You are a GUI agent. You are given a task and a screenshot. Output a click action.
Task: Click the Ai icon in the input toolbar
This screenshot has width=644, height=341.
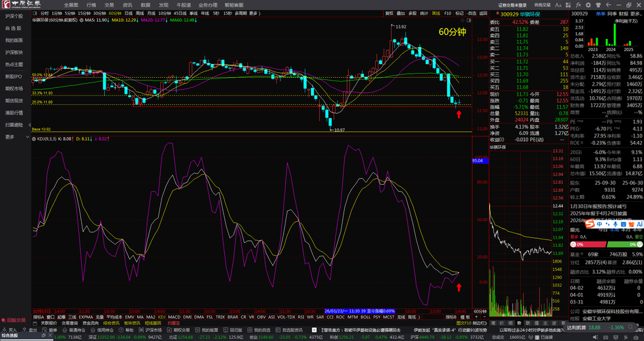pos(639,224)
